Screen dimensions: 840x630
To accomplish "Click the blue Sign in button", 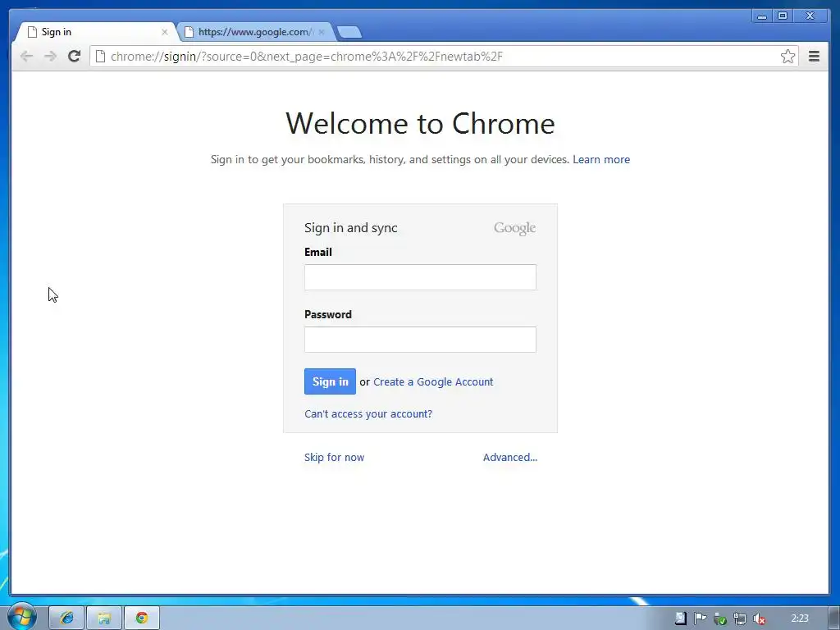I will point(330,381).
